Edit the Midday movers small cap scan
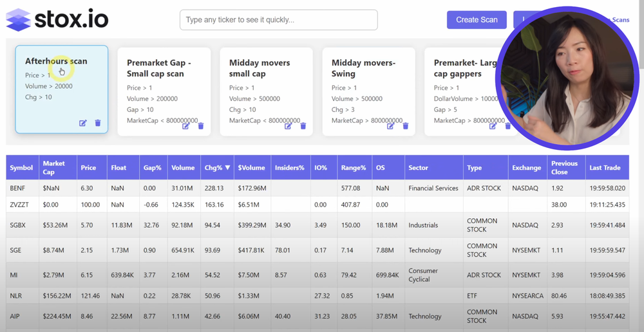This screenshot has width=644, height=332. (288, 126)
